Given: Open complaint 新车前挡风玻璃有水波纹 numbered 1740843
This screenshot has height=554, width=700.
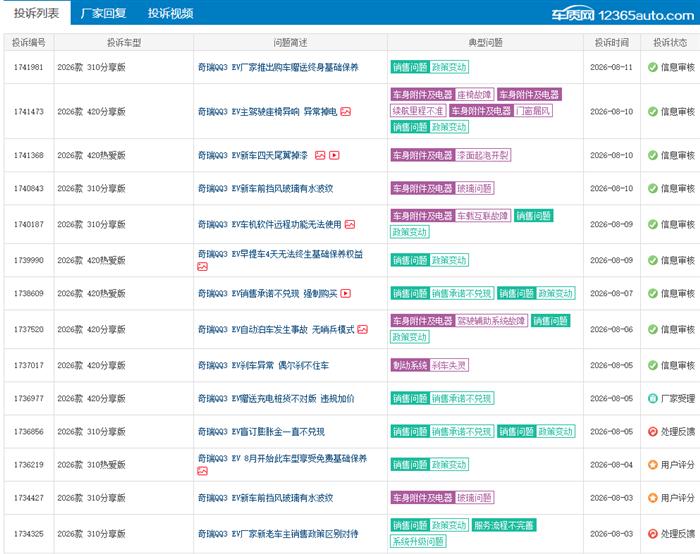Looking at the screenshot, I should pos(266,188).
